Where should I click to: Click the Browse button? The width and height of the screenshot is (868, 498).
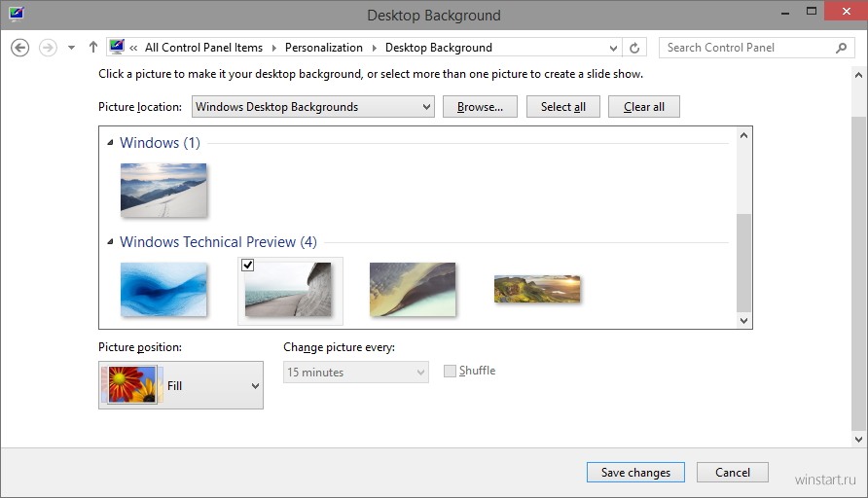point(480,107)
